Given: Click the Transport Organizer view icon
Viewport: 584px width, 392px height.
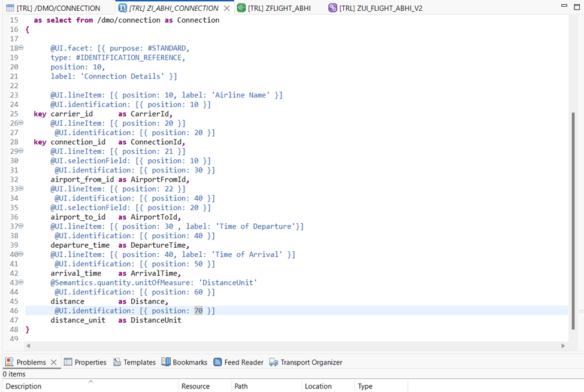Looking at the screenshot, I should (274, 362).
